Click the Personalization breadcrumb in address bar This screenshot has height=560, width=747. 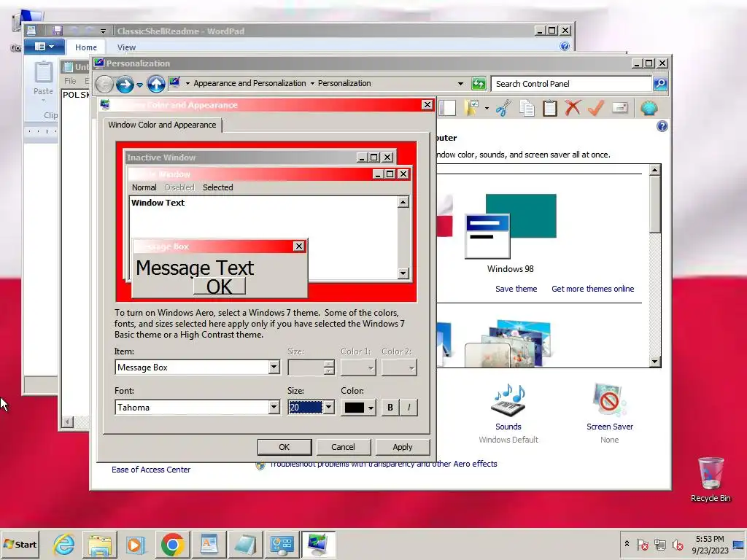coord(344,83)
